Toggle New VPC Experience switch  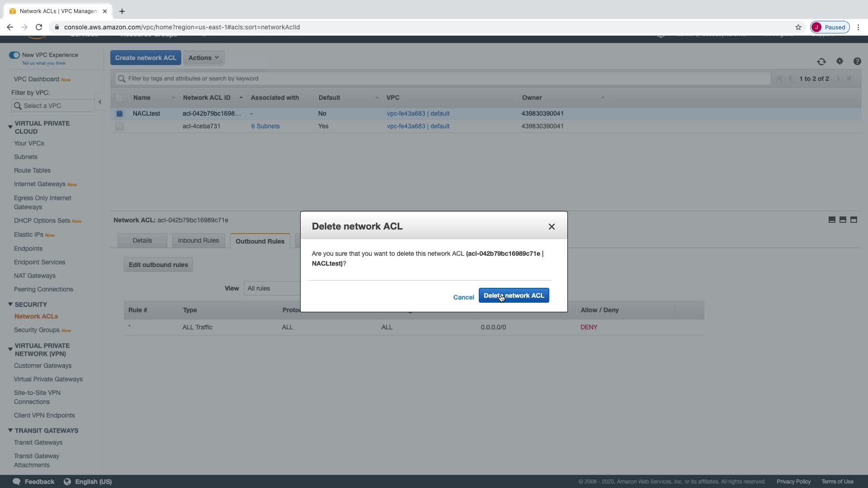coord(14,55)
